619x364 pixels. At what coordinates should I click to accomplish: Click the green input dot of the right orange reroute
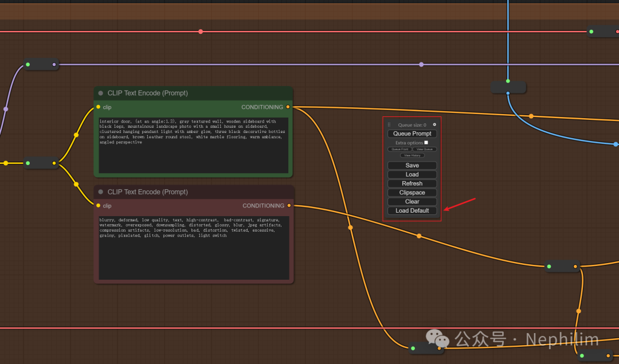click(549, 267)
